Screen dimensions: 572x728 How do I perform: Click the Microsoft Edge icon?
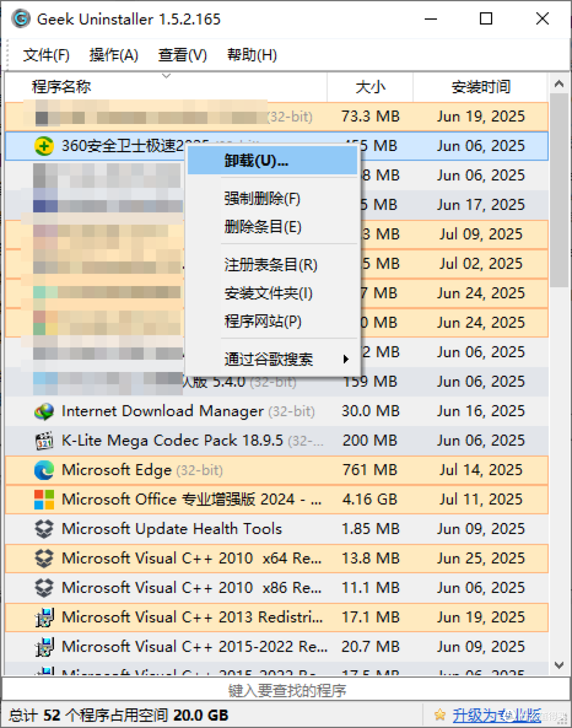[x=44, y=470]
